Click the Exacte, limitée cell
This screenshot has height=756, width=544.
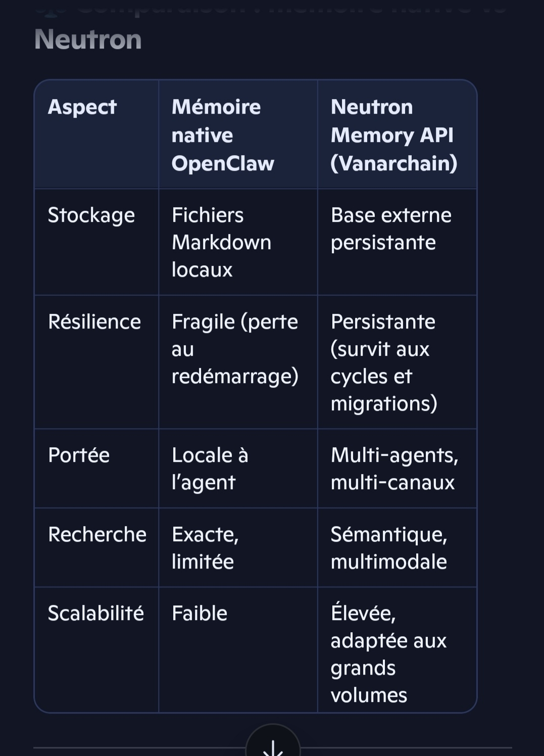(205, 548)
